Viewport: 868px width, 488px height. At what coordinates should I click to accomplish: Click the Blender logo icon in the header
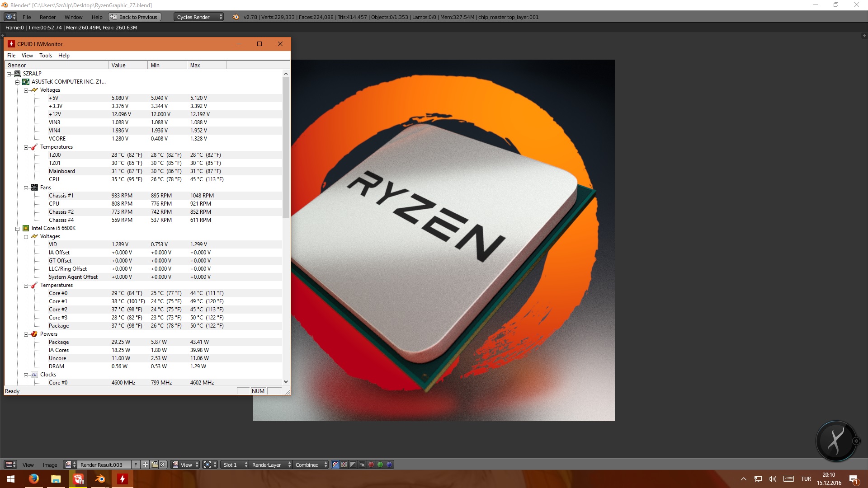(236, 17)
